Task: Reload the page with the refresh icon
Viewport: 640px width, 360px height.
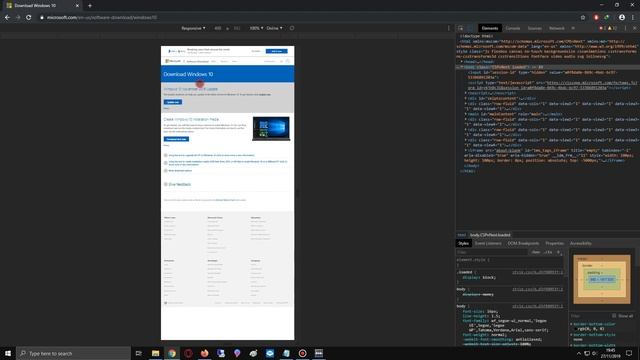Action: point(29,18)
